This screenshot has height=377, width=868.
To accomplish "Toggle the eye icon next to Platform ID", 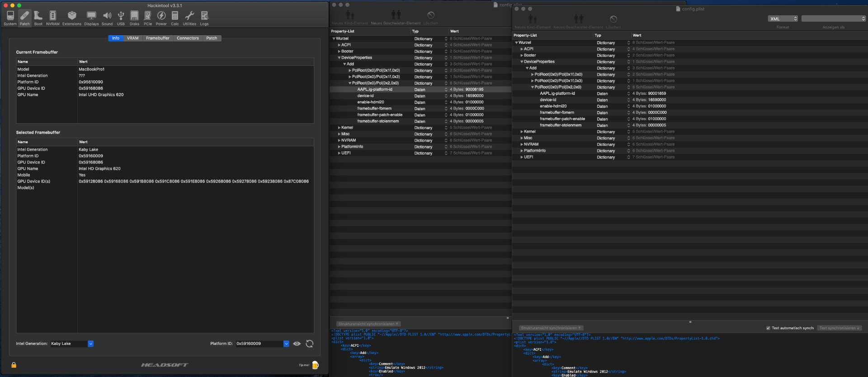I will pyautogui.click(x=297, y=344).
